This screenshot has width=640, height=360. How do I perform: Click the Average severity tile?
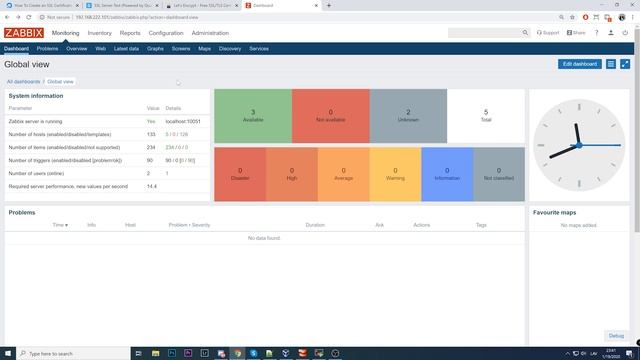tap(344, 174)
